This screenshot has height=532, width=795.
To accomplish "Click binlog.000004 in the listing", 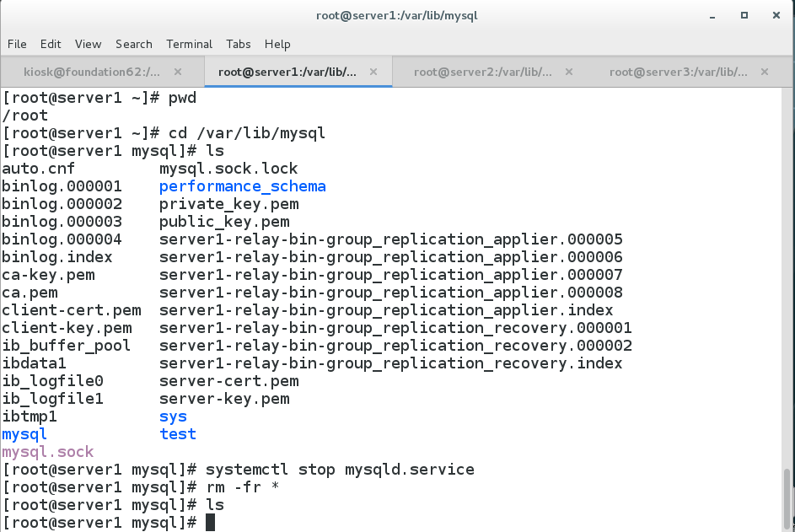I will point(62,239).
